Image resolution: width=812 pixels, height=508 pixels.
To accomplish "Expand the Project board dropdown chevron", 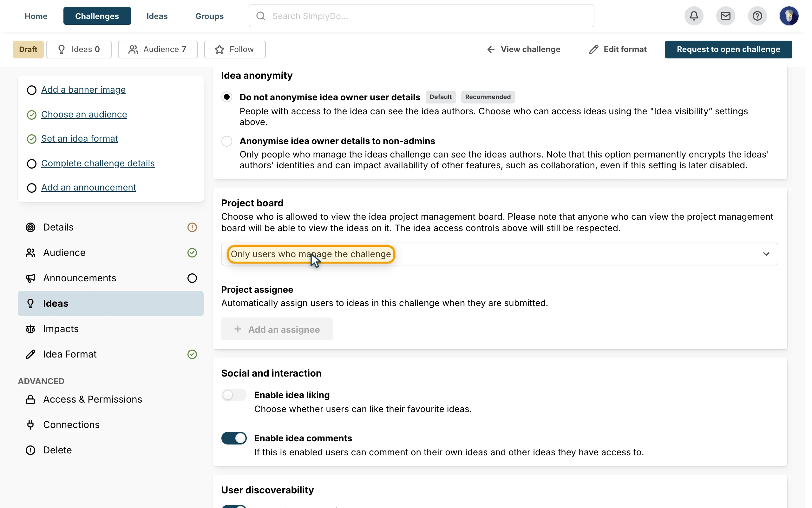I will [766, 254].
